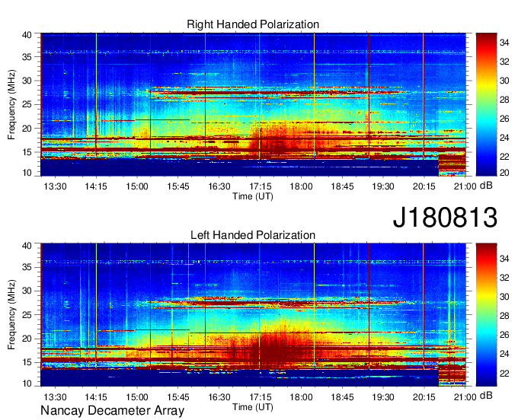Click "21:00" time tick under Right Handed plot

click(465, 186)
